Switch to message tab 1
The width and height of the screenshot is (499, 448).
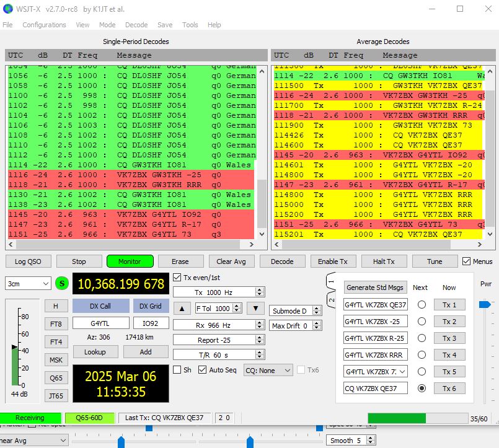coord(331,281)
